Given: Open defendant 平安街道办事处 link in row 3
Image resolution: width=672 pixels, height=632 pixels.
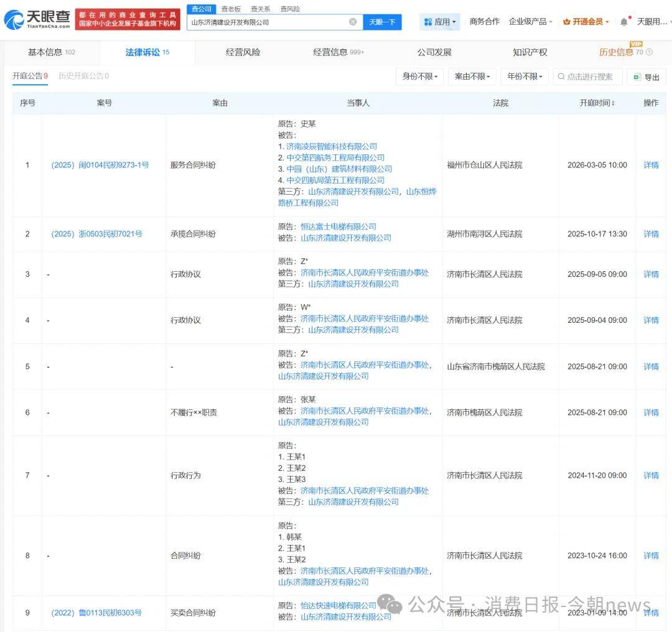Looking at the screenshot, I should click(x=364, y=272).
